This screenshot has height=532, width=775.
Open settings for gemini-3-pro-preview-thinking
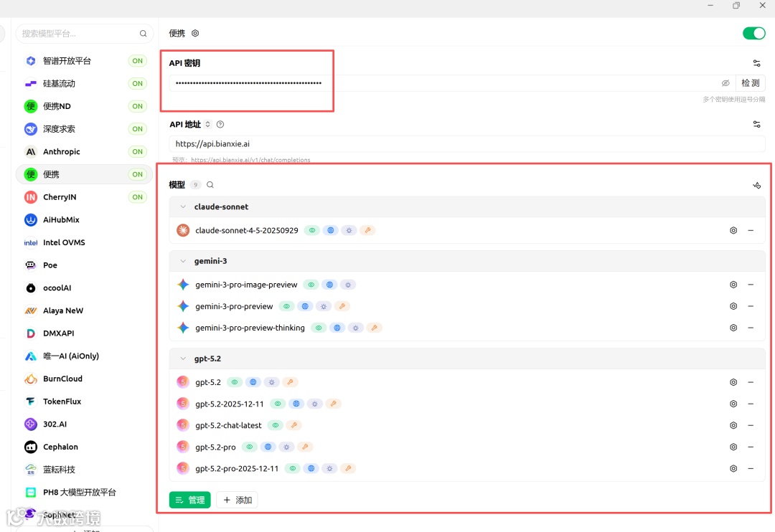pyautogui.click(x=733, y=328)
